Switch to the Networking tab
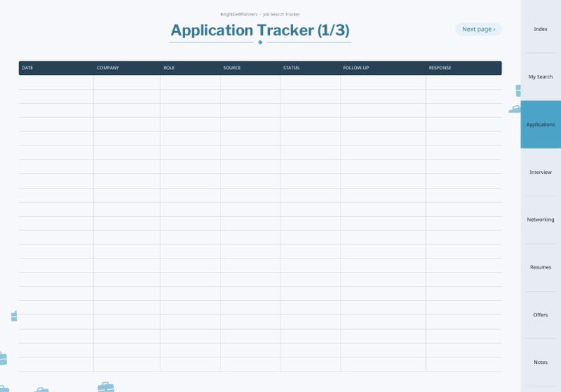Screen dimensions: 561x392 tap(541, 220)
